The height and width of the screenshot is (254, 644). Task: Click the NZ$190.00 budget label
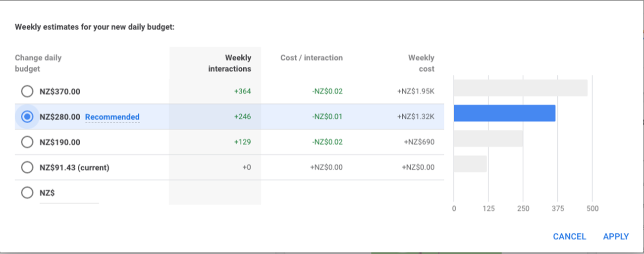pos(60,142)
